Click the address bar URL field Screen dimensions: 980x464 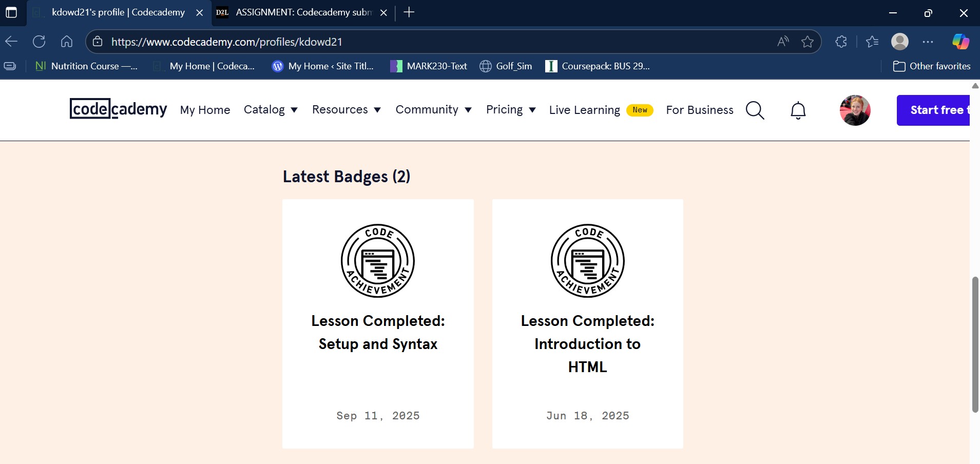click(436, 42)
